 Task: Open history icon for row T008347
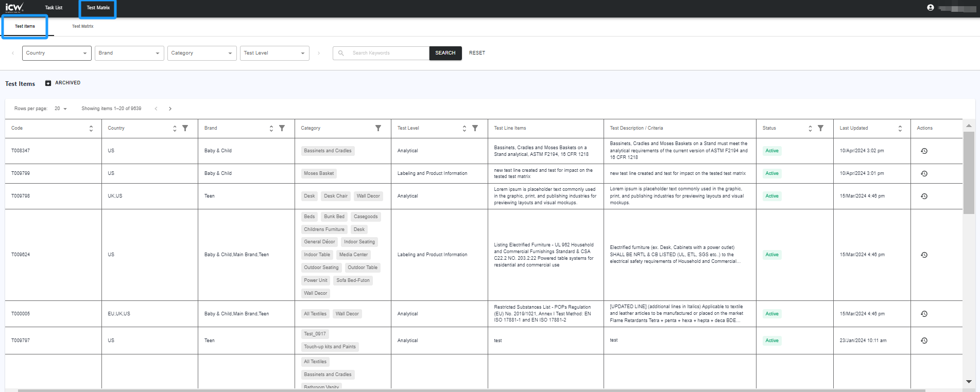tap(924, 151)
